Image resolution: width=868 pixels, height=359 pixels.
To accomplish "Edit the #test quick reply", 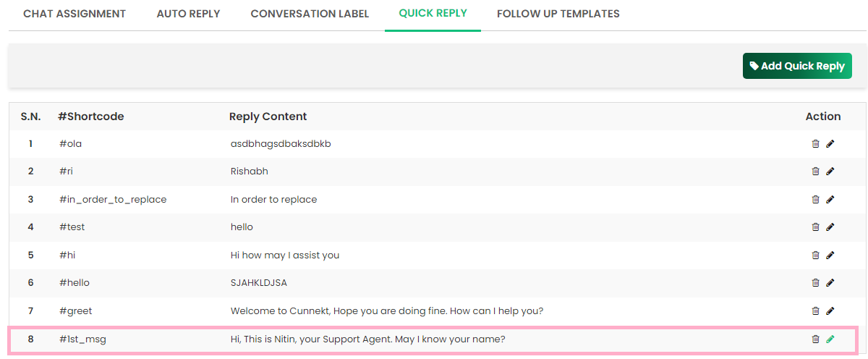I will 830,227.
